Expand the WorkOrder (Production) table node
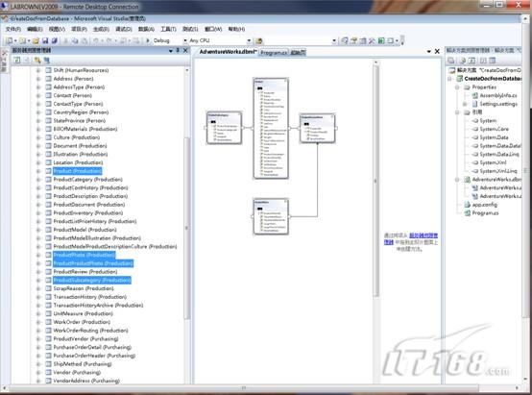 click(38, 322)
